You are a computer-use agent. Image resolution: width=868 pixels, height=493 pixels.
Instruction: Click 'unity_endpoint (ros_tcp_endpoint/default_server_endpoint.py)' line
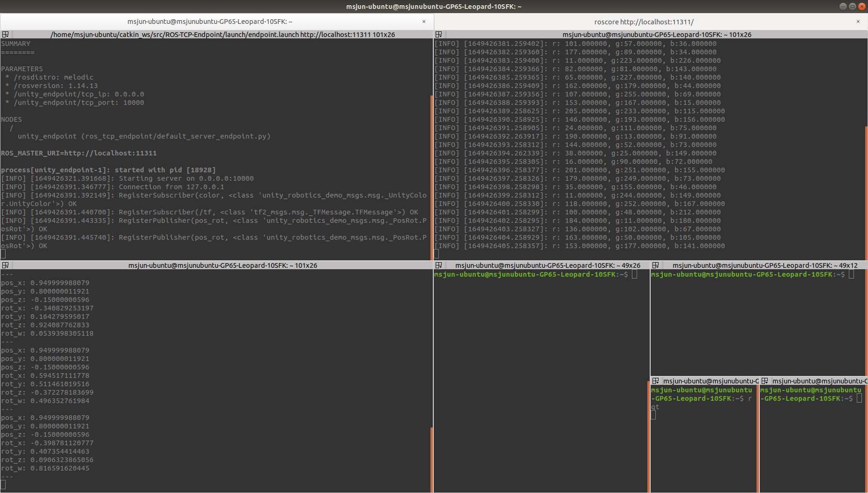(x=144, y=136)
